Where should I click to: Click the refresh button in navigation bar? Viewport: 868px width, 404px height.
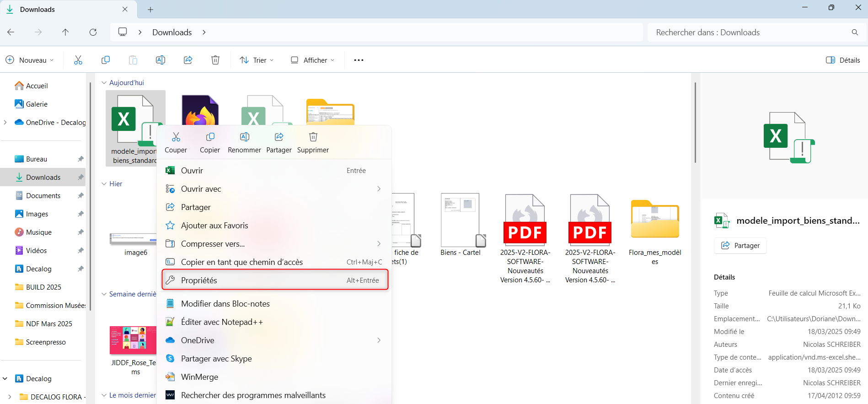pyautogui.click(x=93, y=32)
